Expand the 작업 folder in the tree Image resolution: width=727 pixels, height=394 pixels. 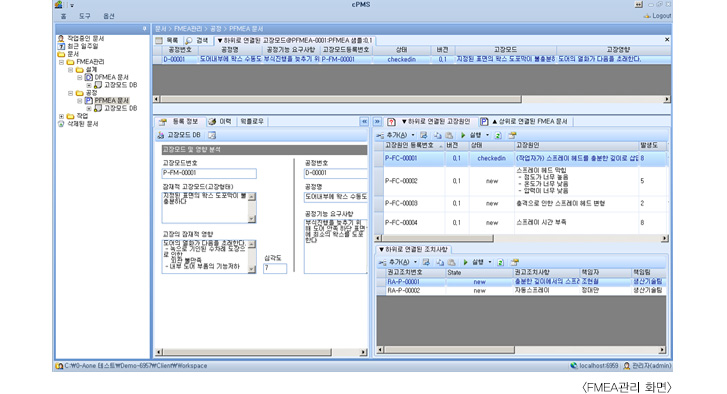click(x=62, y=116)
